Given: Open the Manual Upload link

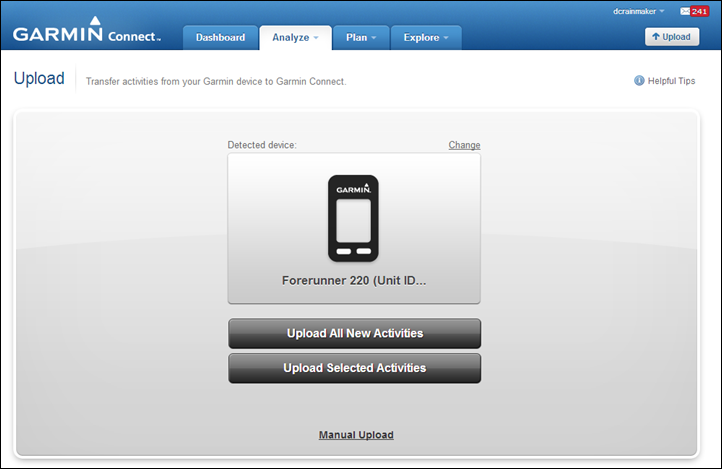Looking at the screenshot, I should [356, 435].
